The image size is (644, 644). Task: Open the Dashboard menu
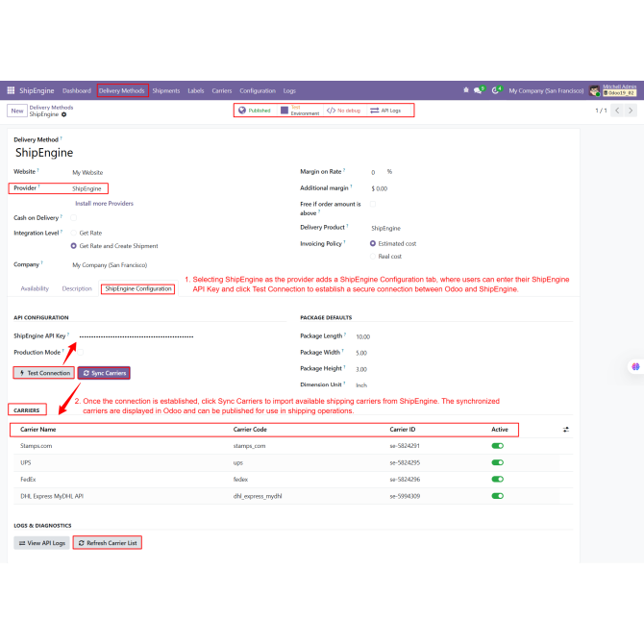76,90
